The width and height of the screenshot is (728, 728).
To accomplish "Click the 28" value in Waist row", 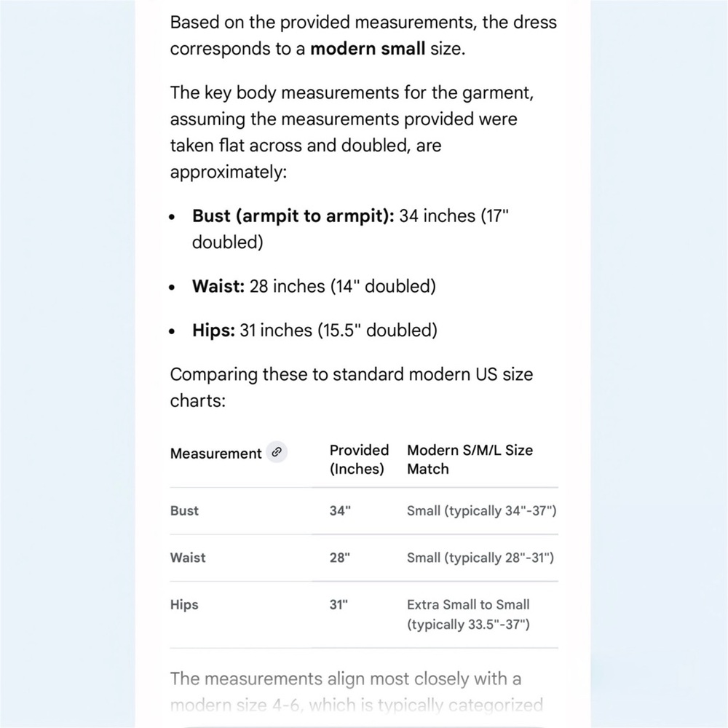I will click(x=340, y=558).
